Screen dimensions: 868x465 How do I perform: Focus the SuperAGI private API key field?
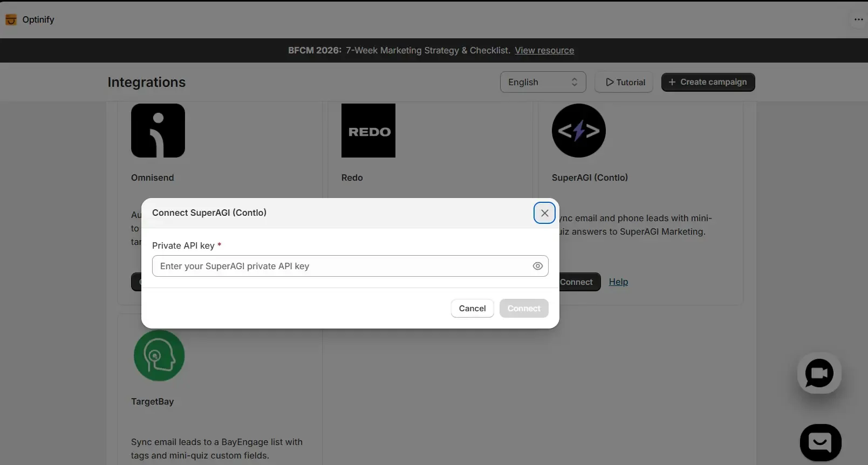[x=350, y=266]
